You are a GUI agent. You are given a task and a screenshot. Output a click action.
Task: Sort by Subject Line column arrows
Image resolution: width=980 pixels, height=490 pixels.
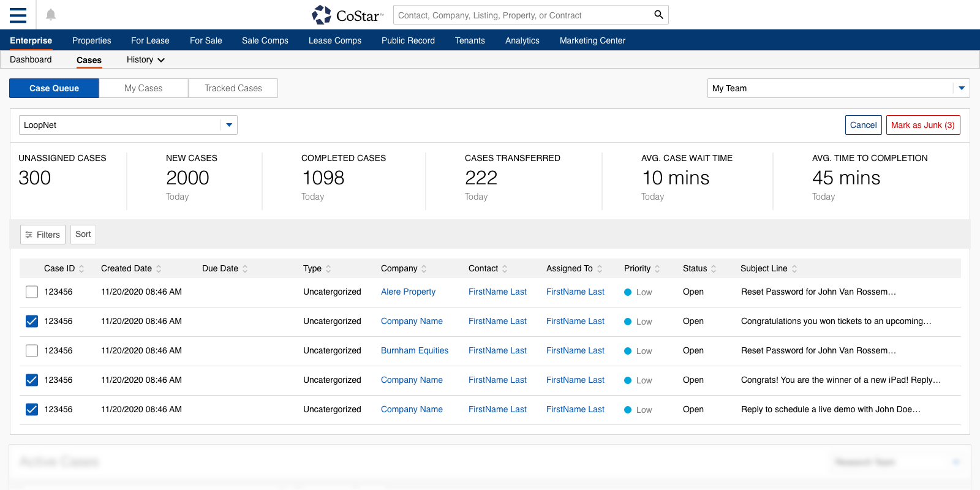click(x=794, y=268)
